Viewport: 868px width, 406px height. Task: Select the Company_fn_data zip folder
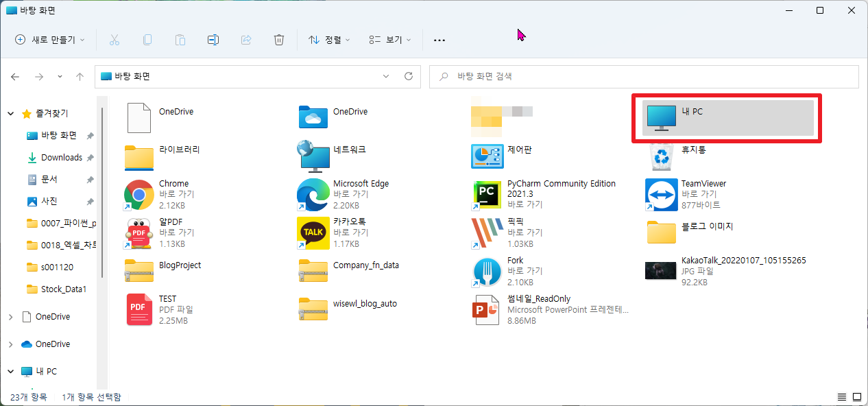pos(313,272)
